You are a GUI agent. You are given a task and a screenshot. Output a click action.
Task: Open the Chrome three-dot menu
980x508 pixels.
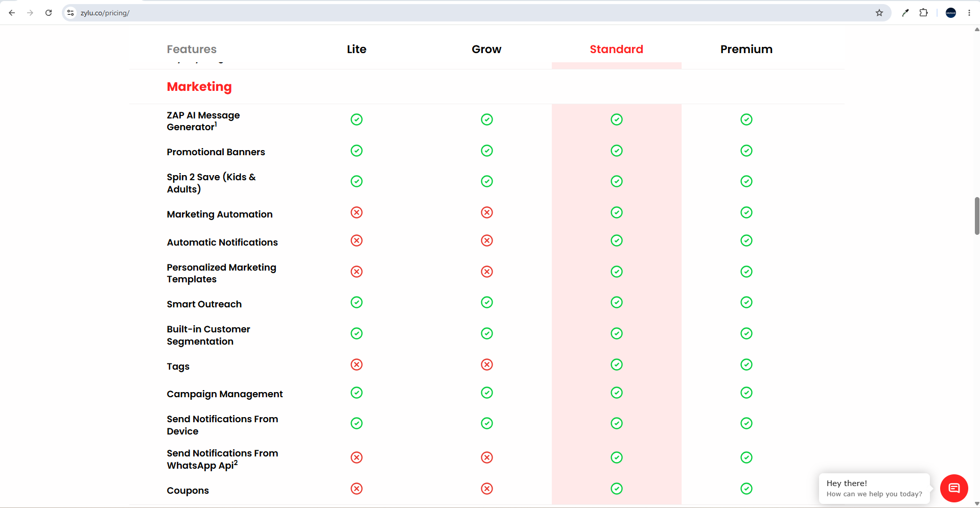(969, 13)
